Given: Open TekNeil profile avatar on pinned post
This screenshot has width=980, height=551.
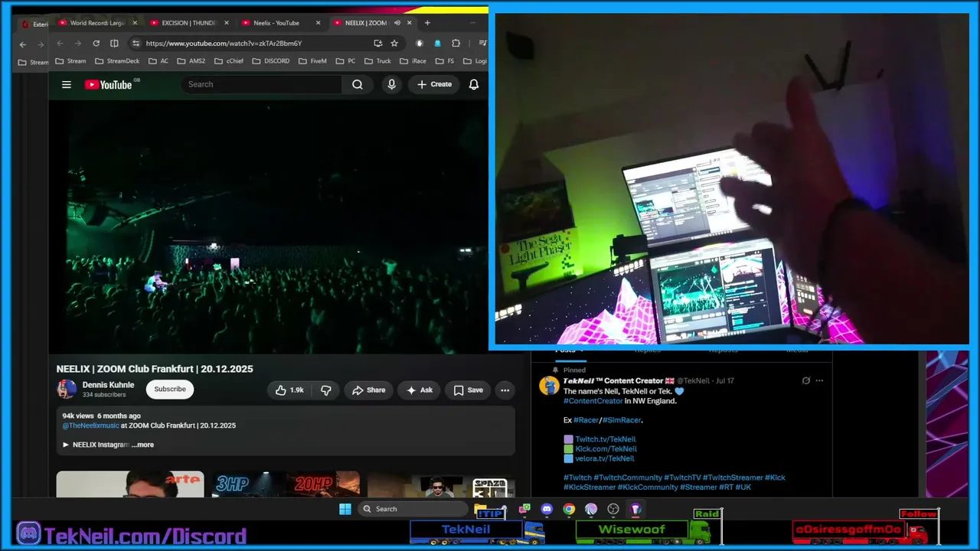Looking at the screenshot, I should tap(549, 386).
